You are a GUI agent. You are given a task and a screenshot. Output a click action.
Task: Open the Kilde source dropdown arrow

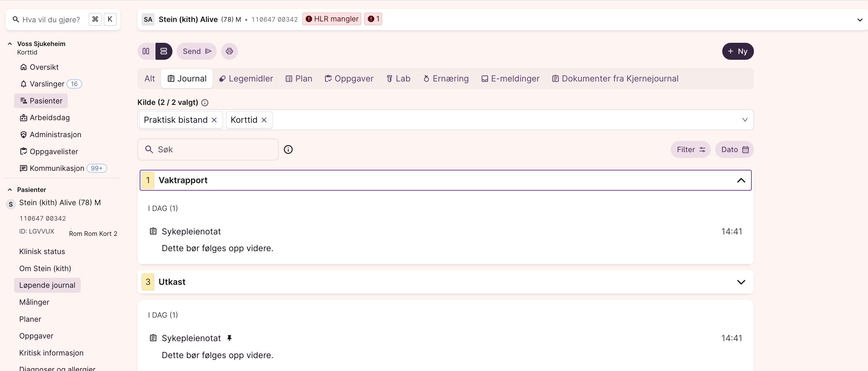745,120
